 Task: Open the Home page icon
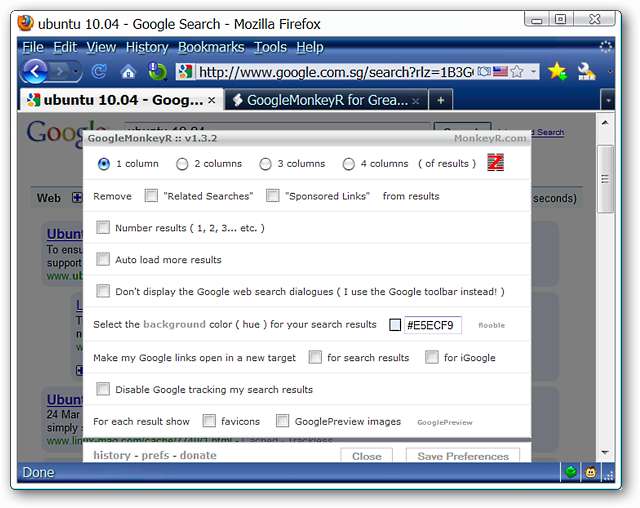tap(128, 73)
